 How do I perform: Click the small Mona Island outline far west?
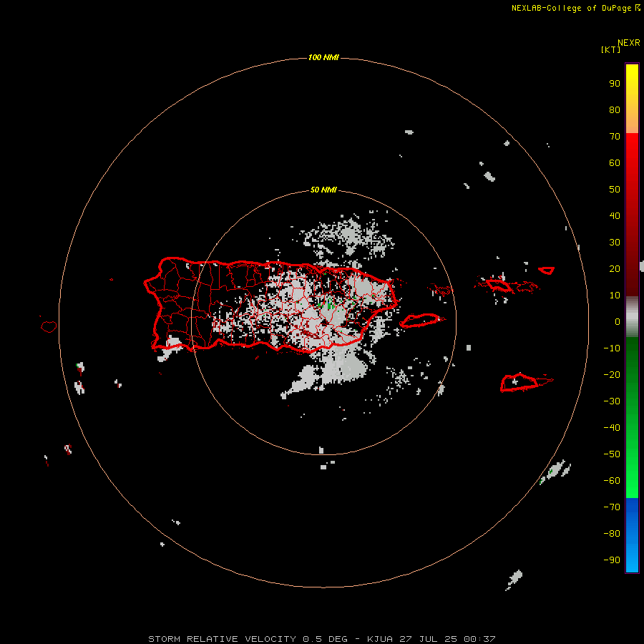pos(49,326)
